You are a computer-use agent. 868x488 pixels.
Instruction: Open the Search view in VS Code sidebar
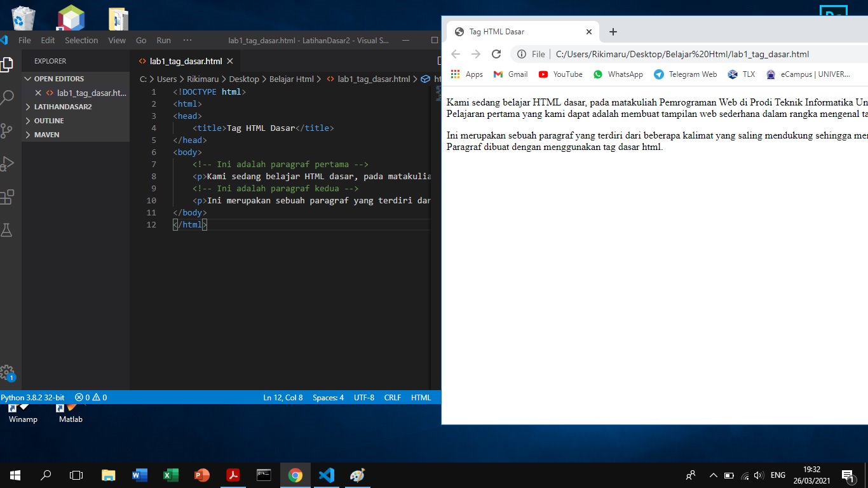(7, 97)
